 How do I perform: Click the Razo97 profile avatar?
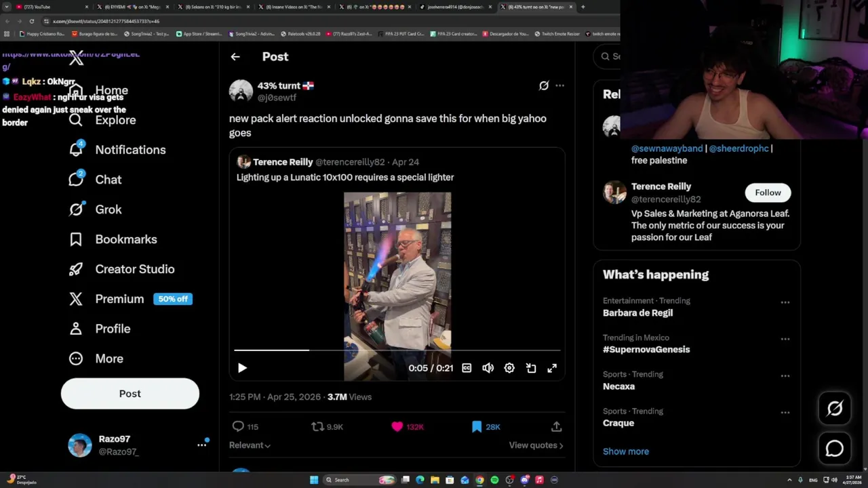point(80,445)
